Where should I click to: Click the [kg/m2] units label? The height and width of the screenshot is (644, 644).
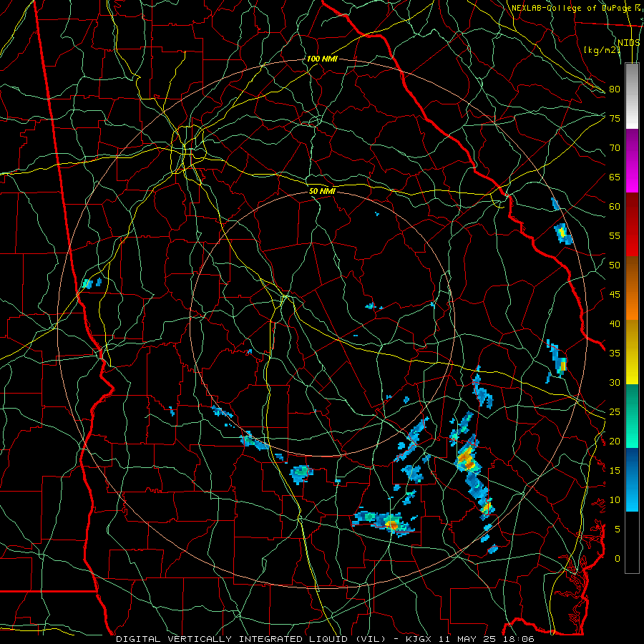tap(602, 49)
